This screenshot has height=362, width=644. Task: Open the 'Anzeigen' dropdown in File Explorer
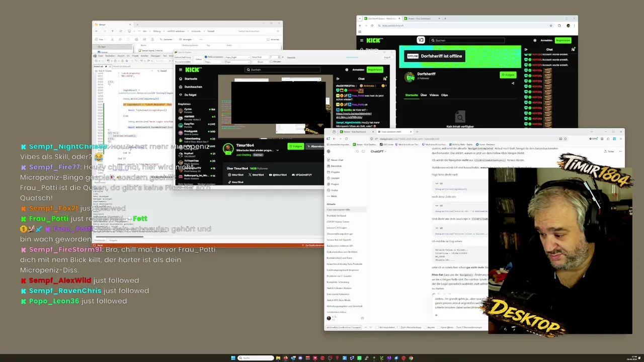click(186, 39)
